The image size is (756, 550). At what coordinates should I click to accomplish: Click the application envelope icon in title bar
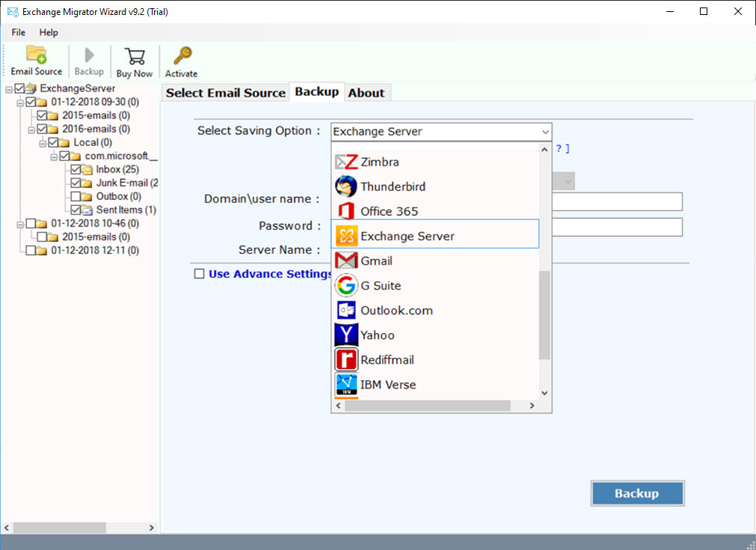pos(13,11)
